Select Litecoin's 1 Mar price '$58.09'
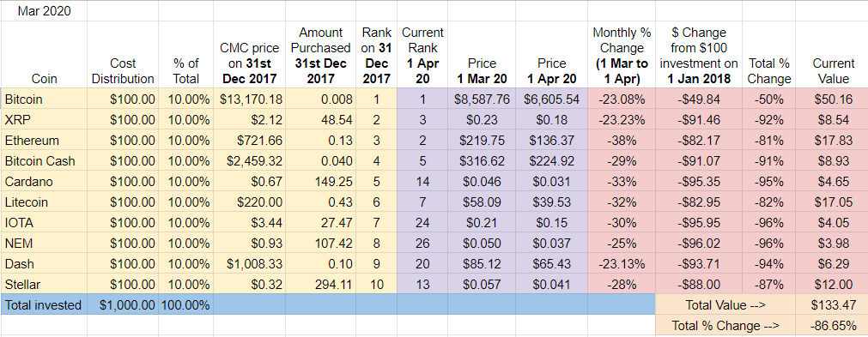This screenshot has width=868, height=337. tap(482, 202)
